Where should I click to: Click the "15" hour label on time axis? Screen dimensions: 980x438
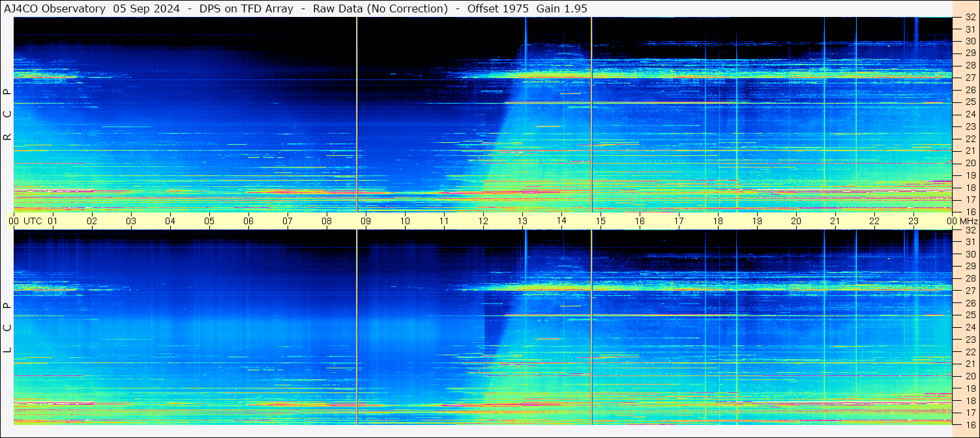point(601,221)
